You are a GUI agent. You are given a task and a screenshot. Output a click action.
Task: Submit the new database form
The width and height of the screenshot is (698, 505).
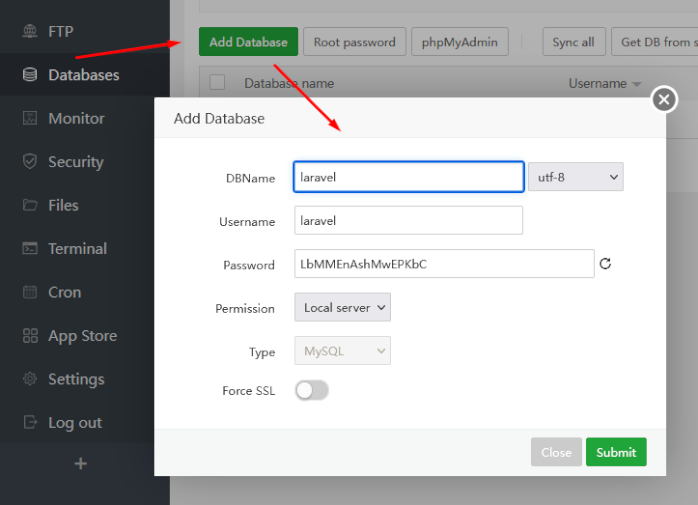[616, 452]
